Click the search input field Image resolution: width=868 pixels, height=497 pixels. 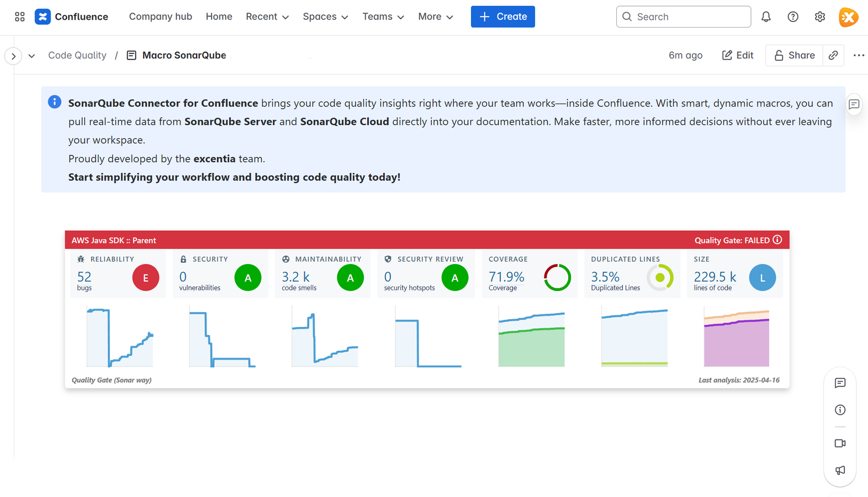click(x=684, y=17)
